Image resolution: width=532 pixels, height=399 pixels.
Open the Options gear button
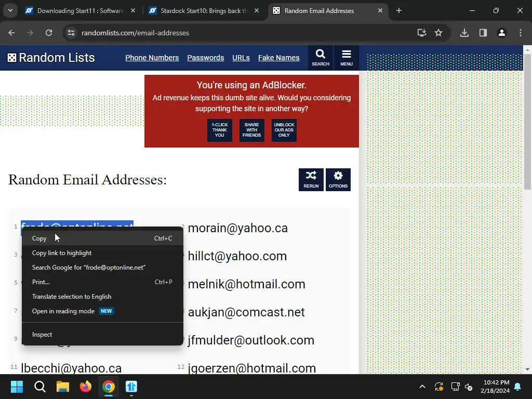tap(338, 179)
